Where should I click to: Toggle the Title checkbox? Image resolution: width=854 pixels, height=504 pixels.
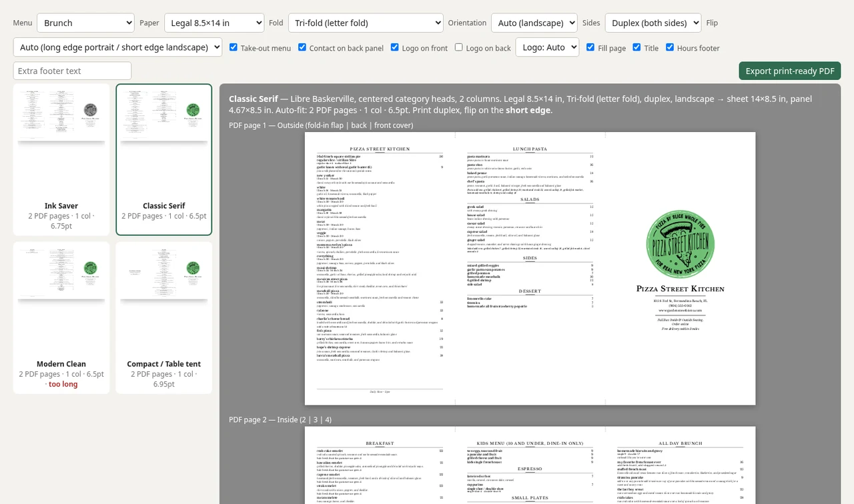coord(636,47)
